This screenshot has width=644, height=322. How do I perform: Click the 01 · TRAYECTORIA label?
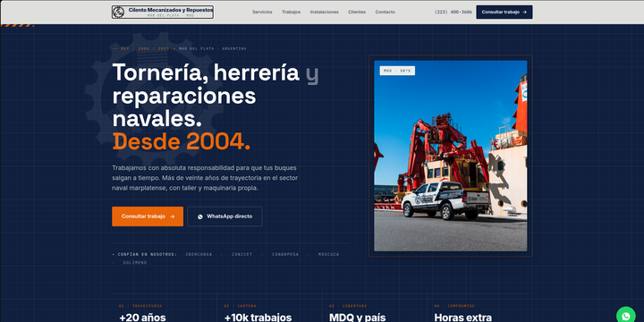pyautogui.click(x=140, y=306)
